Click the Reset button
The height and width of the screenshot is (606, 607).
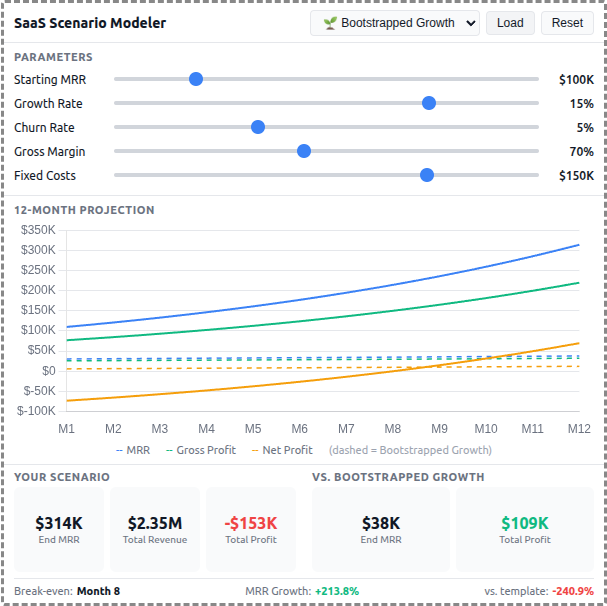click(567, 23)
